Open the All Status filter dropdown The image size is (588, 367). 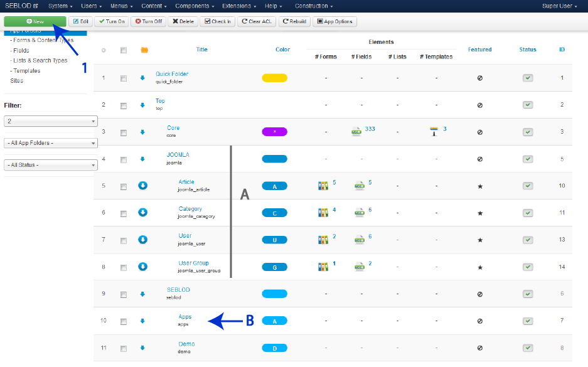(51, 165)
